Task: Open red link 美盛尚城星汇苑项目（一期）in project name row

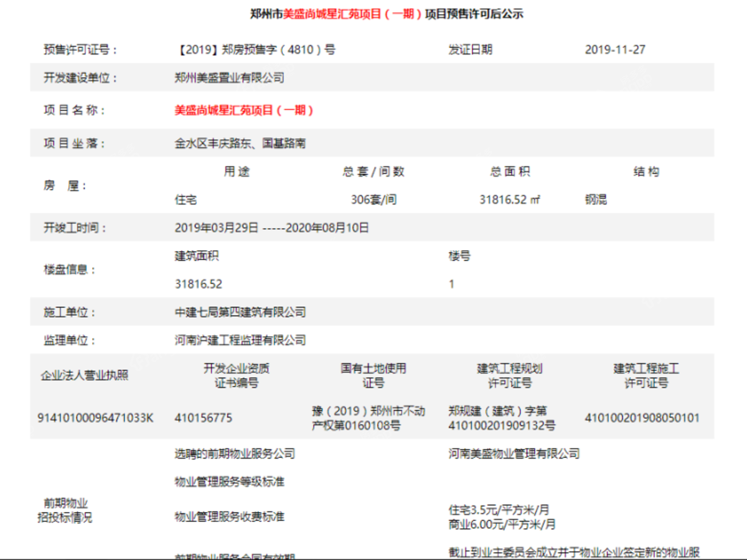Action: click(244, 110)
